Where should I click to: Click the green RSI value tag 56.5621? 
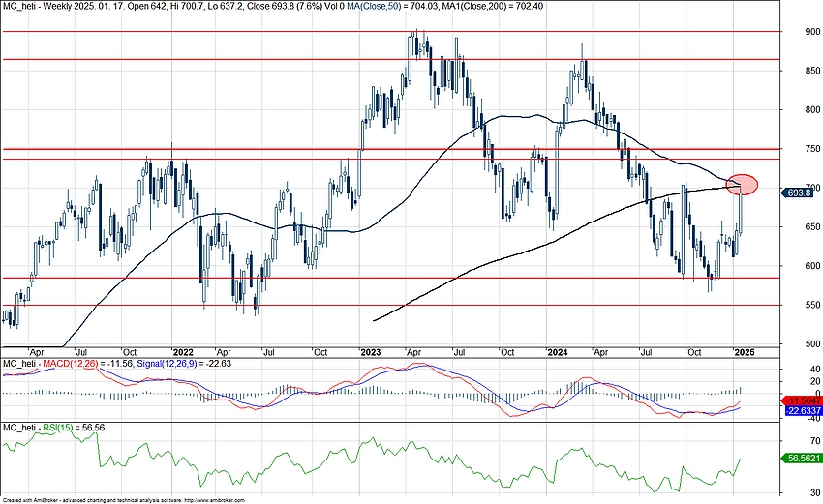[801, 461]
